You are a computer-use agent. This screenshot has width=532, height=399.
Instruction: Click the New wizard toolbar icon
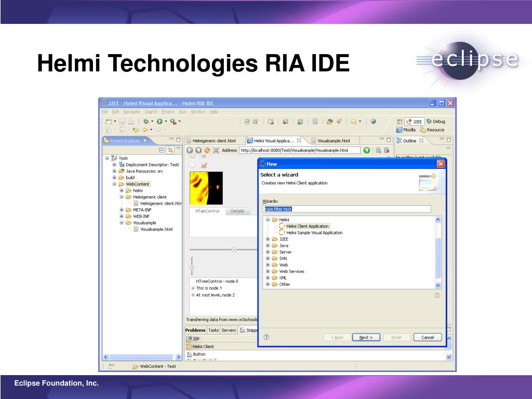[109, 122]
